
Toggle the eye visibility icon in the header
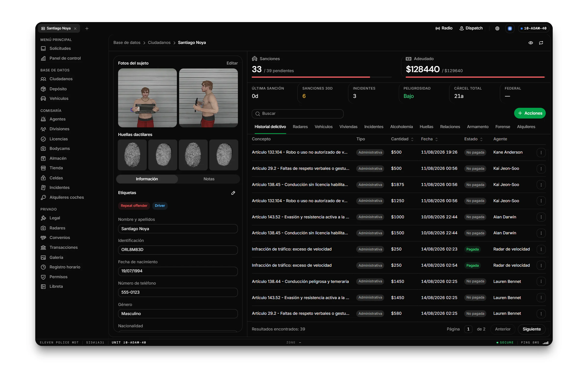pyautogui.click(x=531, y=43)
